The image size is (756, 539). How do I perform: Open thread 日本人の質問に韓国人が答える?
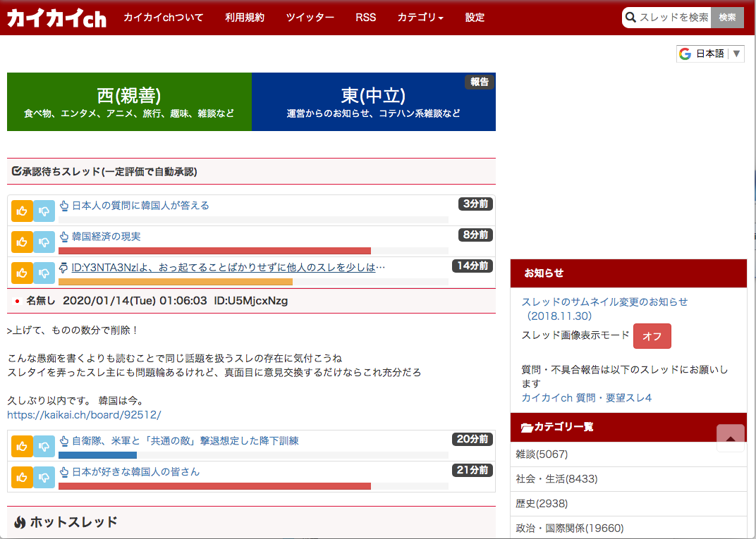point(140,206)
